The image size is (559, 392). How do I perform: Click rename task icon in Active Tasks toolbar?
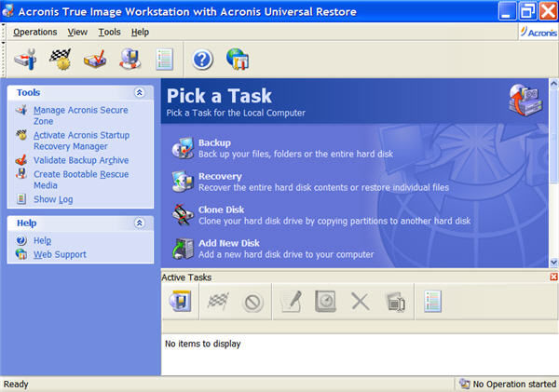coord(396,303)
